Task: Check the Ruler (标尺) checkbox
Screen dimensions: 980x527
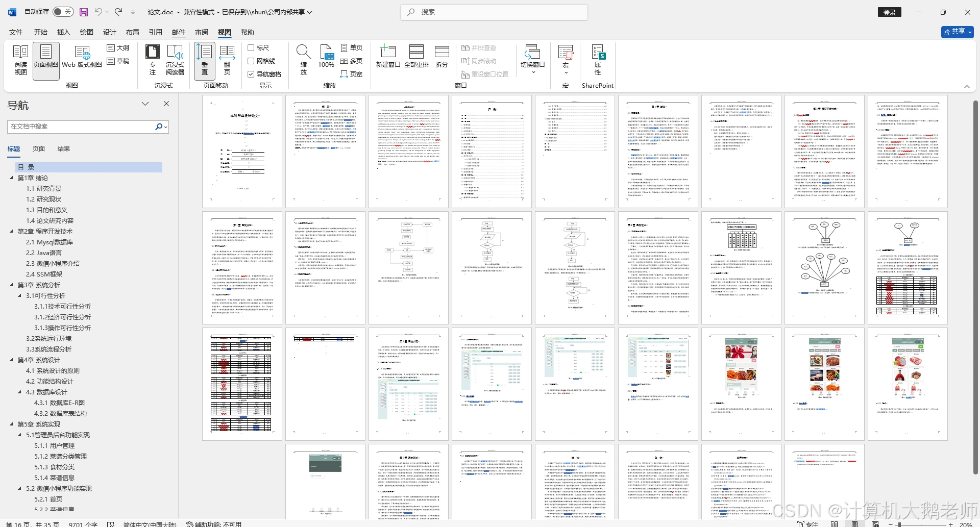Action: point(251,47)
